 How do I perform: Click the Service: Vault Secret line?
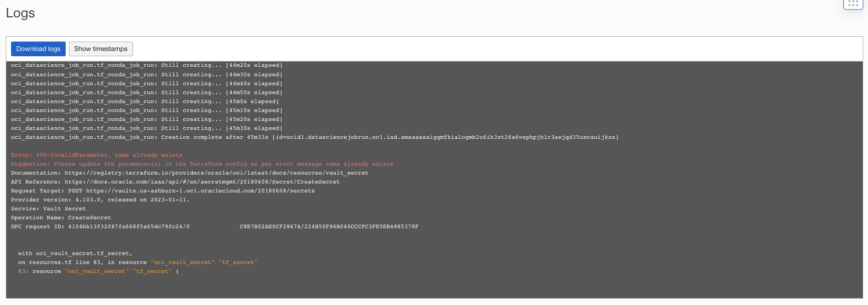point(48,209)
